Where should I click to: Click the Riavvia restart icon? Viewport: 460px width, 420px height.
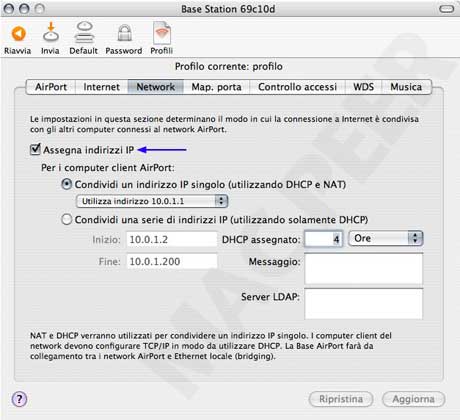pos(18,34)
